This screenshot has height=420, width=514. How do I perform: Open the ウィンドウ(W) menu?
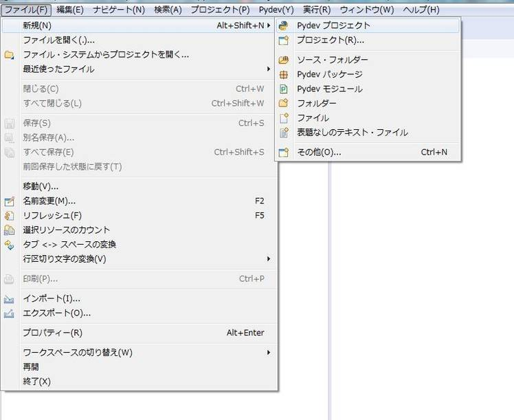[367, 10]
